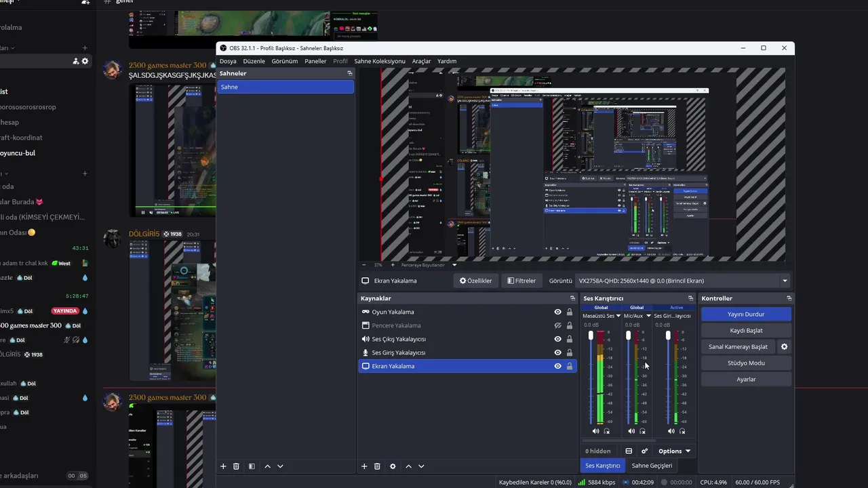Click Yayını Durdur to stop streaming
Screen dimensions: 868x488
(x=746, y=314)
